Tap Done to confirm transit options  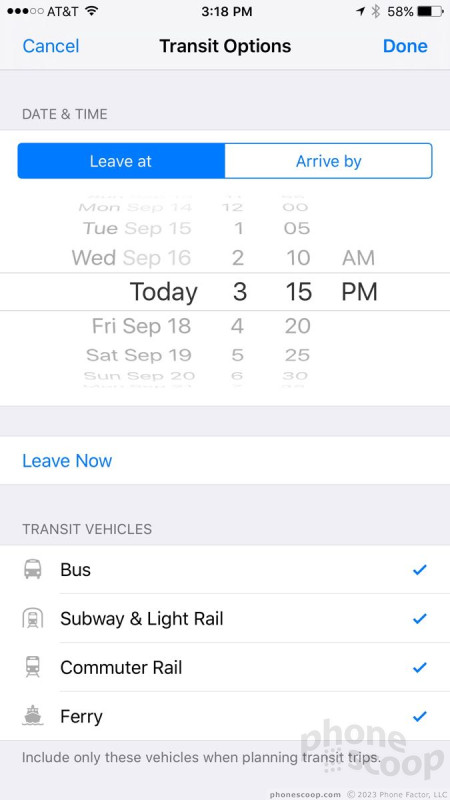pos(405,46)
